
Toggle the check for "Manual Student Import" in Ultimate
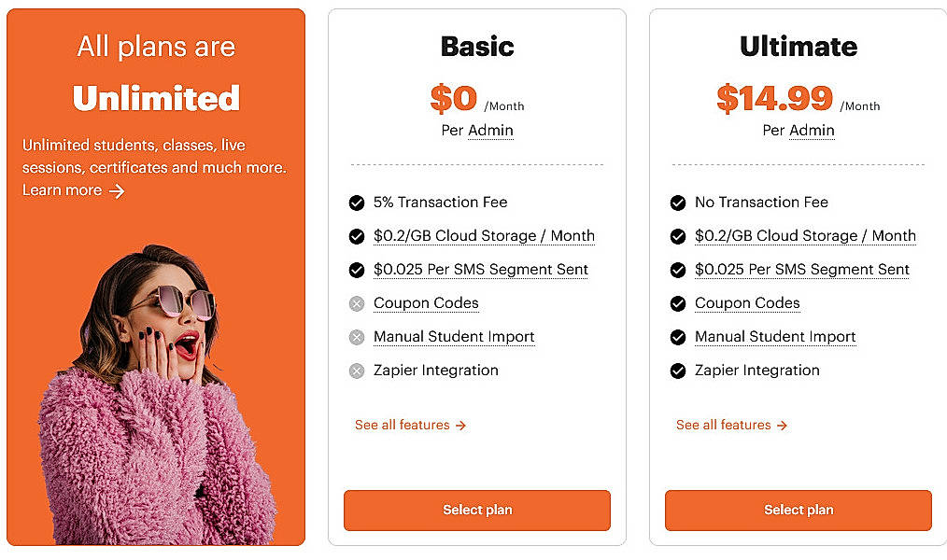click(678, 337)
